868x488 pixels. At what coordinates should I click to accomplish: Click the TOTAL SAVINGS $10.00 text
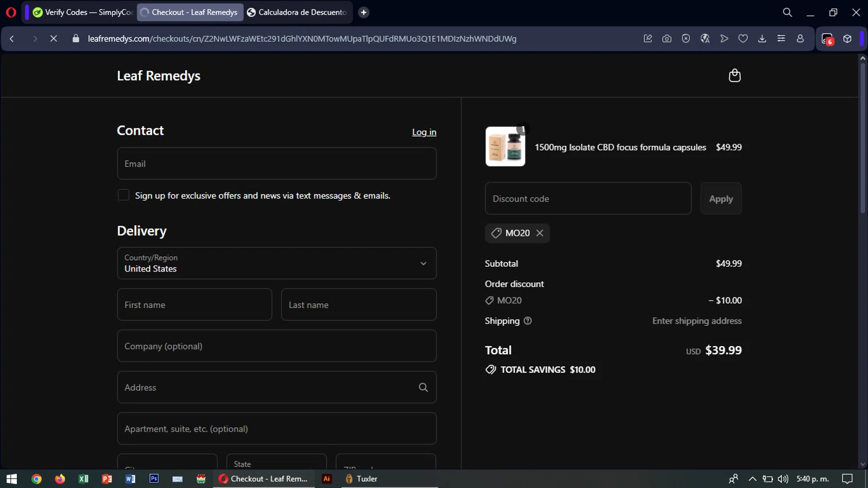547,369
